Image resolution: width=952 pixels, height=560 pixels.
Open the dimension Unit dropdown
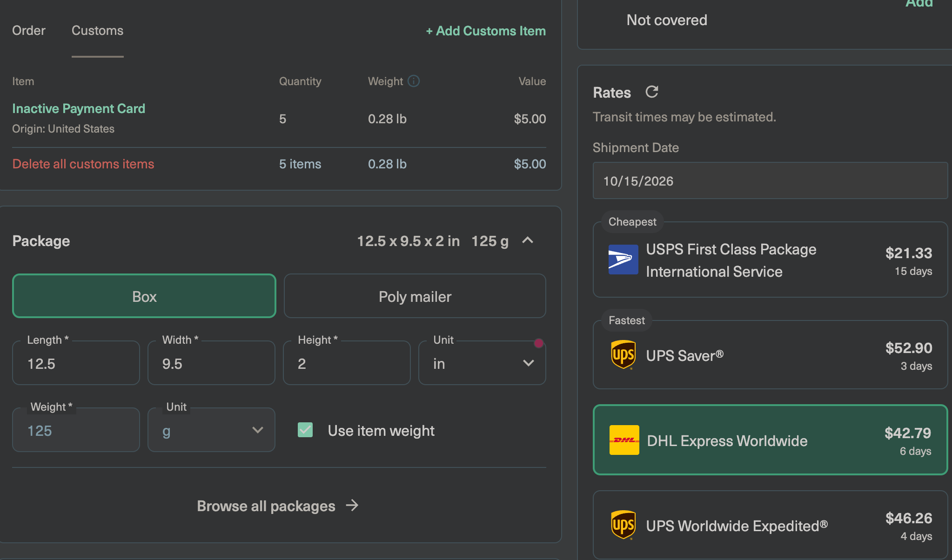click(x=482, y=363)
